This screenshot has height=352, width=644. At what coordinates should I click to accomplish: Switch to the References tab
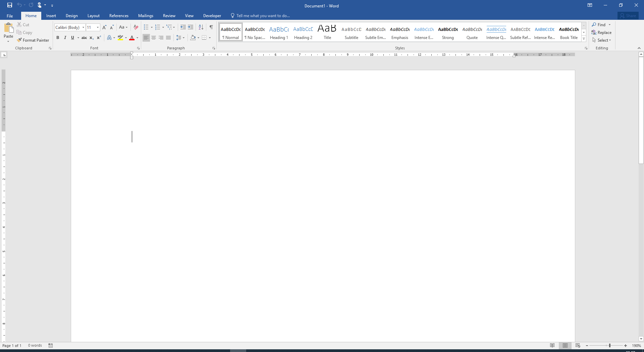(x=119, y=16)
